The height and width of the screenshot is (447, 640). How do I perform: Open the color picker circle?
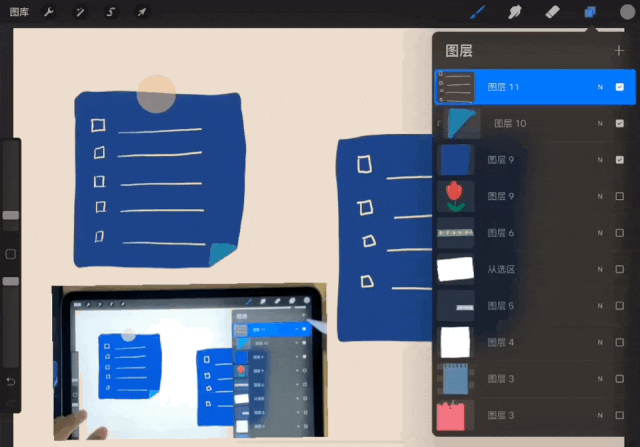pos(627,12)
